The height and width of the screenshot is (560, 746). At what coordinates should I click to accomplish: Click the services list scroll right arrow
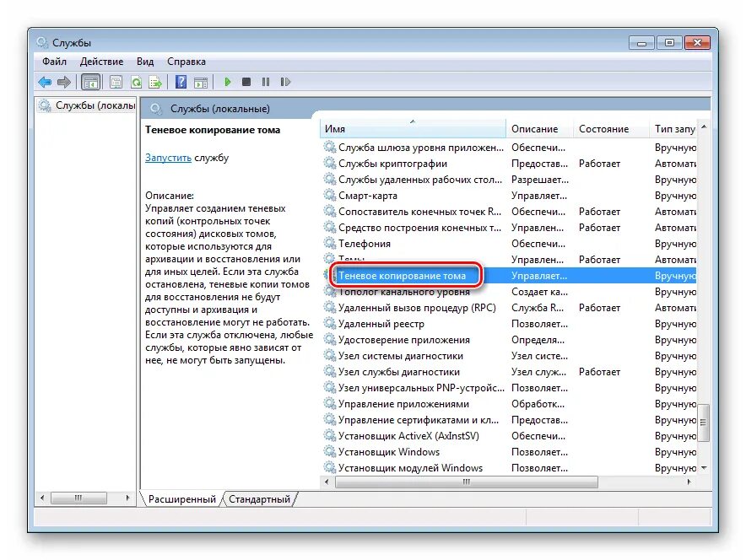click(689, 482)
